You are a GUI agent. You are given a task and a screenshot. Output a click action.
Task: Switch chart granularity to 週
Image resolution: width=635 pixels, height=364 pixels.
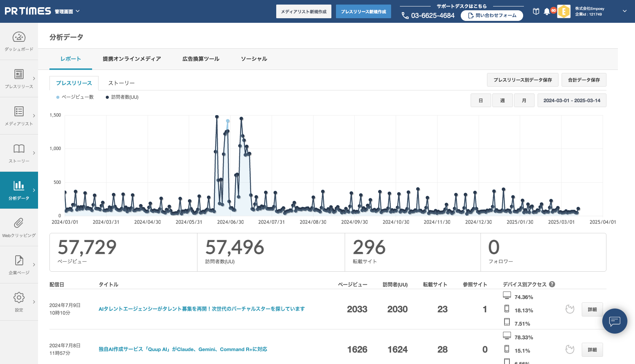point(502,101)
